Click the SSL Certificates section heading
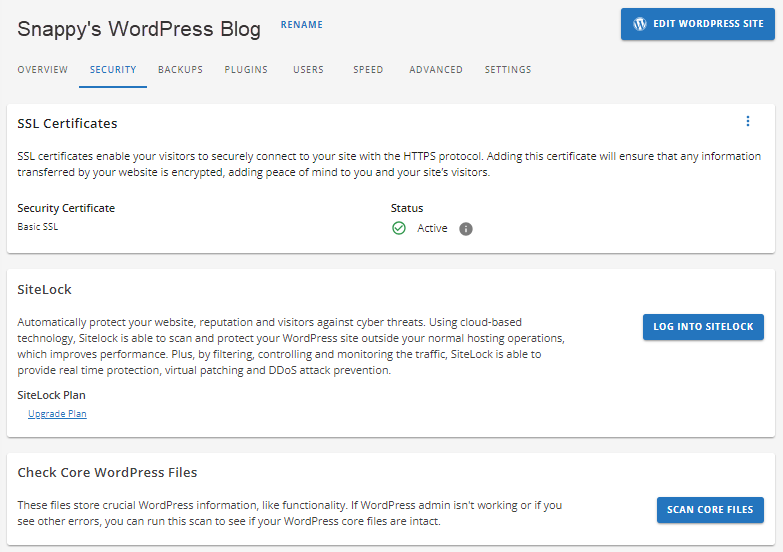This screenshot has height=552, width=783. tap(67, 124)
